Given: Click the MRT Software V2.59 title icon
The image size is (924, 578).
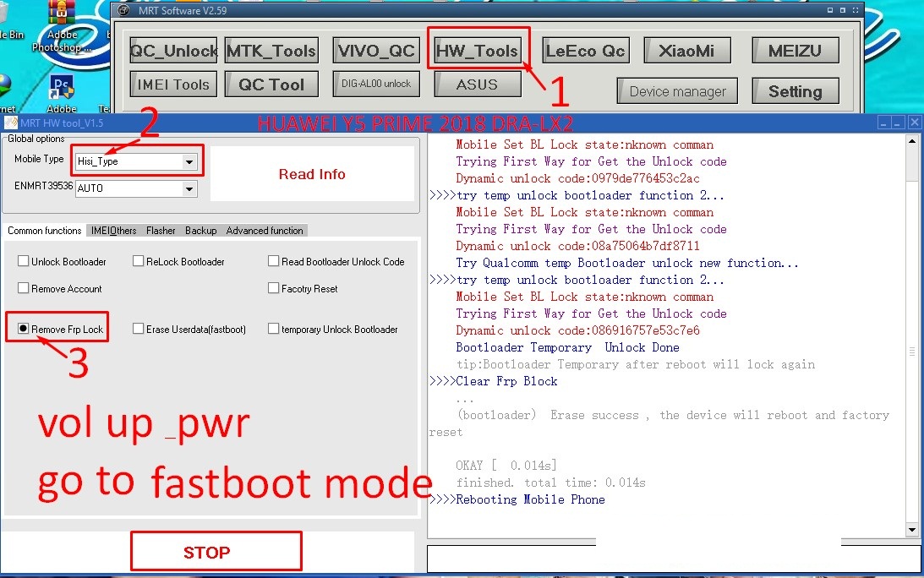Looking at the screenshot, I should [123, 11].
